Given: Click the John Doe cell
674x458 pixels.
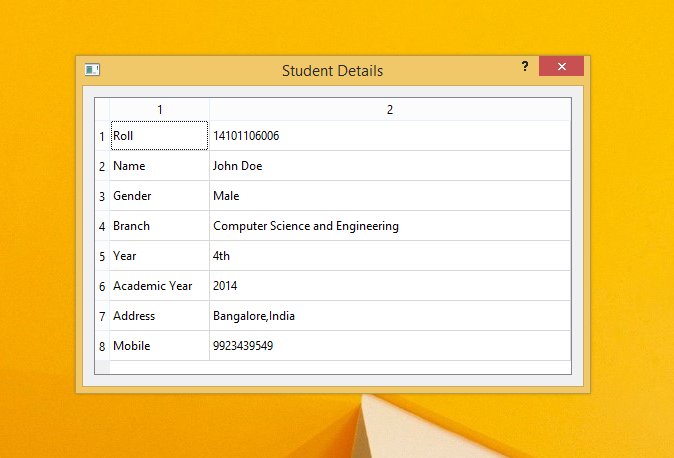Looking at the screenshot, I should click(390, 166).
